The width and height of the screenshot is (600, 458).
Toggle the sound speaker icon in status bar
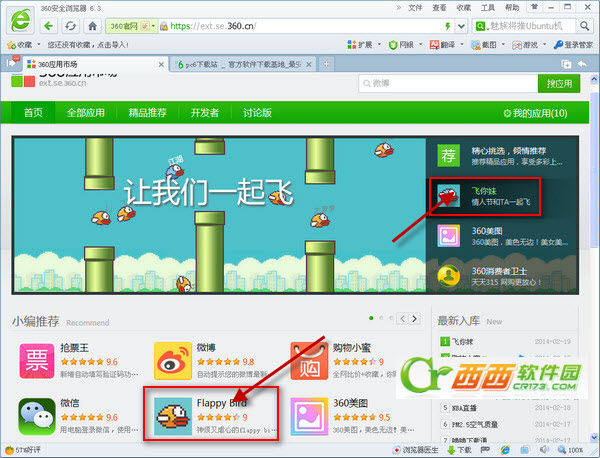pyautogui.click(x=543, y=450)
